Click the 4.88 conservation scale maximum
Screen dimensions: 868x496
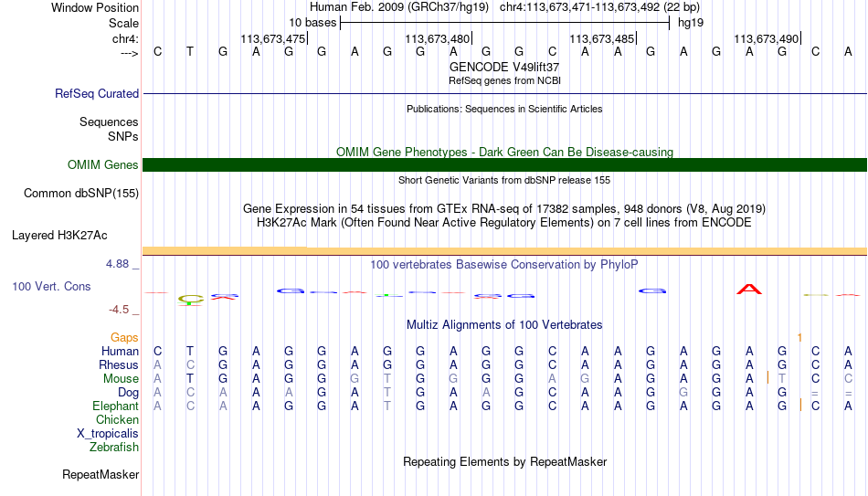coord(117,264)
